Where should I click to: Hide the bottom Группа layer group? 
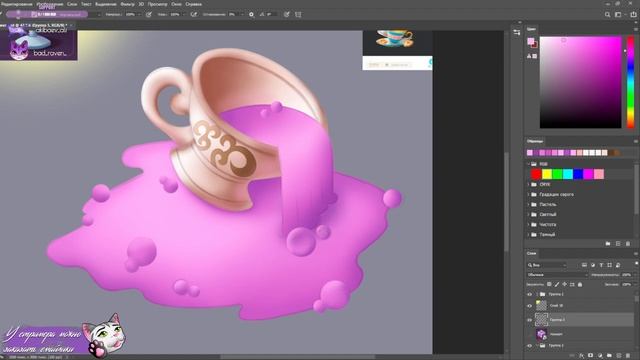coord(530,346)
